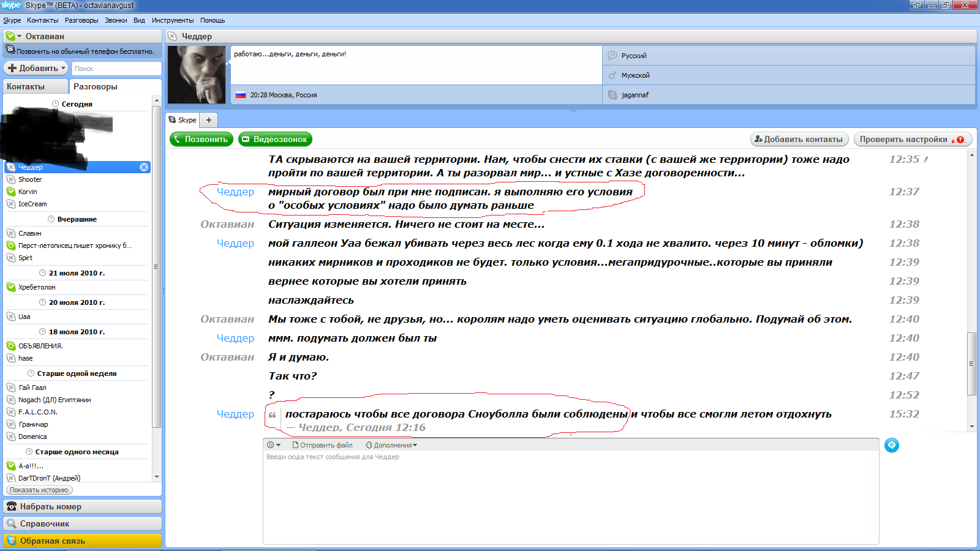Open the Skype menu
980x551 pixels.
12,20
